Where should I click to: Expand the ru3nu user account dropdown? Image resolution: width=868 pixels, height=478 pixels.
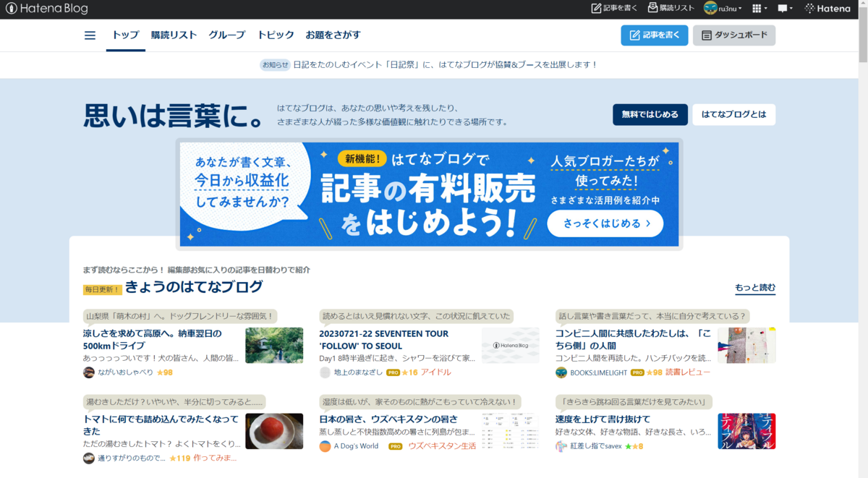(x=723, y=9)
